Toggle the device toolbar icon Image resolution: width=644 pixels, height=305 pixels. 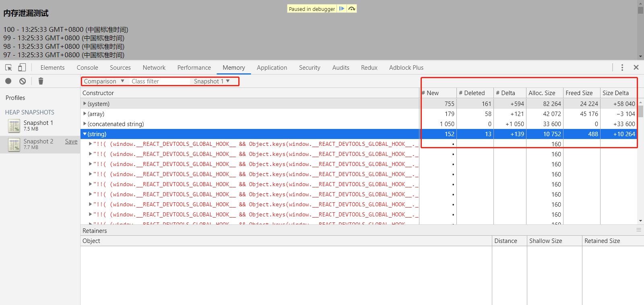click(x=22, y=68)
